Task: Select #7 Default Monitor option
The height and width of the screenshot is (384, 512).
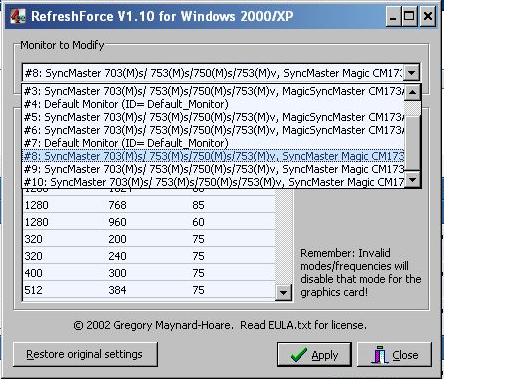Action: coord(213,143)
